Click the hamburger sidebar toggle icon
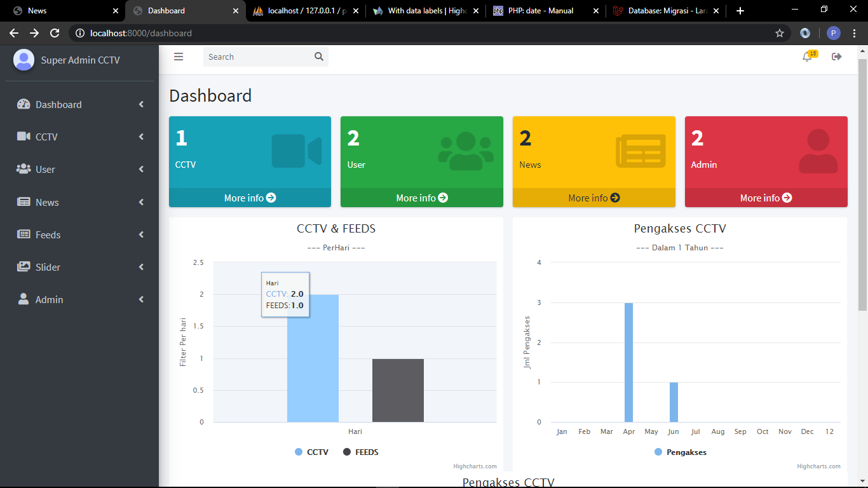 pyautogui.click(x=179, y=57)
